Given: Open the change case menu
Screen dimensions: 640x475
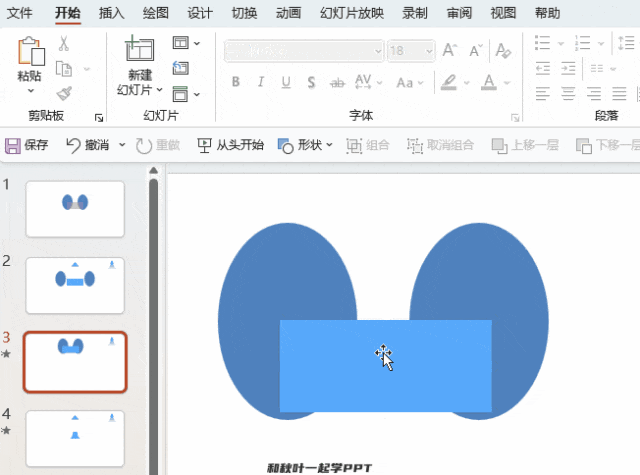Looking at the screenshot, I should click(410, 83).
